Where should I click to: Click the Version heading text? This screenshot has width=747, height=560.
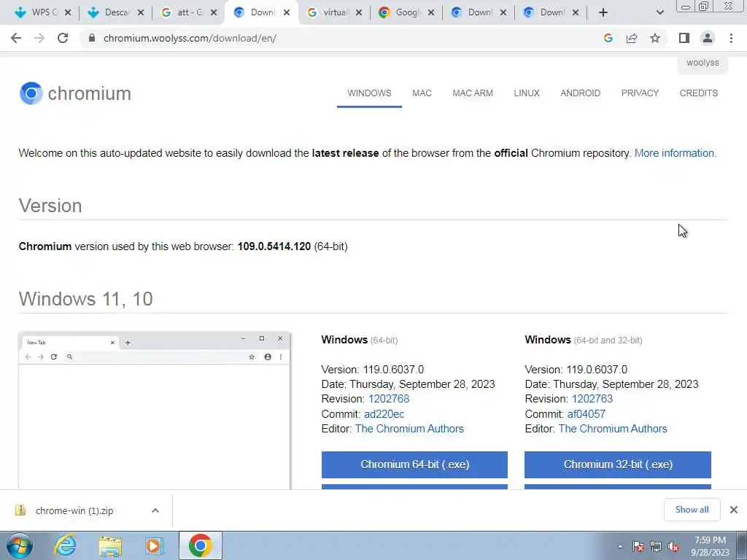[50, 206]
